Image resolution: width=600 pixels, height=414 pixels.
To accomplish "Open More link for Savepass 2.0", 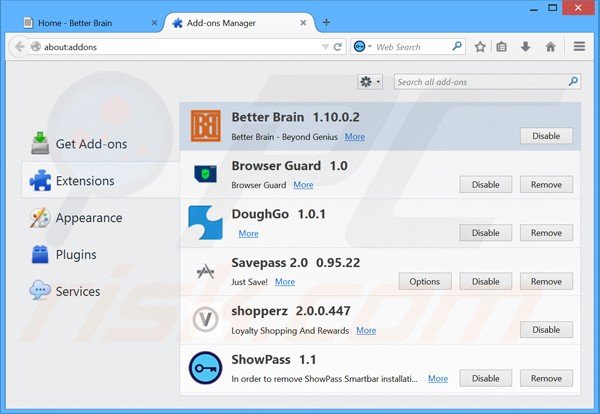I will 285,282.
